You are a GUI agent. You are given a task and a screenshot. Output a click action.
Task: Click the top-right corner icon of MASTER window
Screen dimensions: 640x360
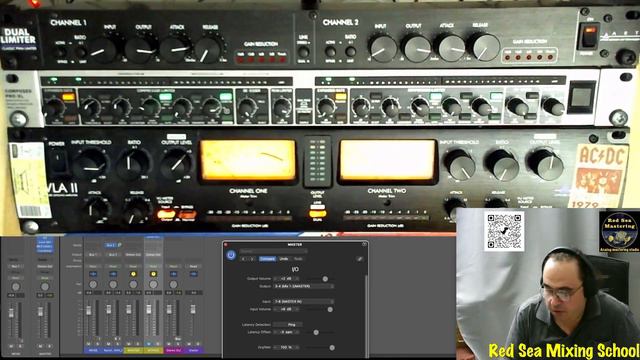coord(364,244)
